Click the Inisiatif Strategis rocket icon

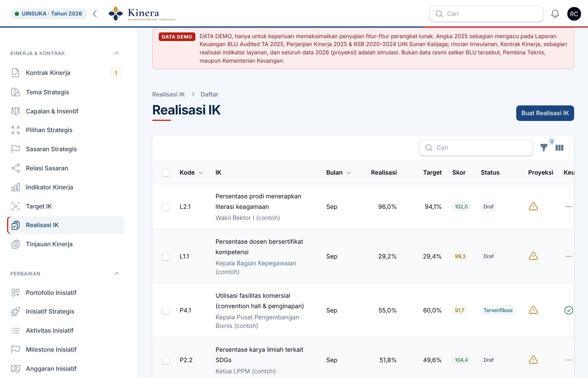pos(15,311)
